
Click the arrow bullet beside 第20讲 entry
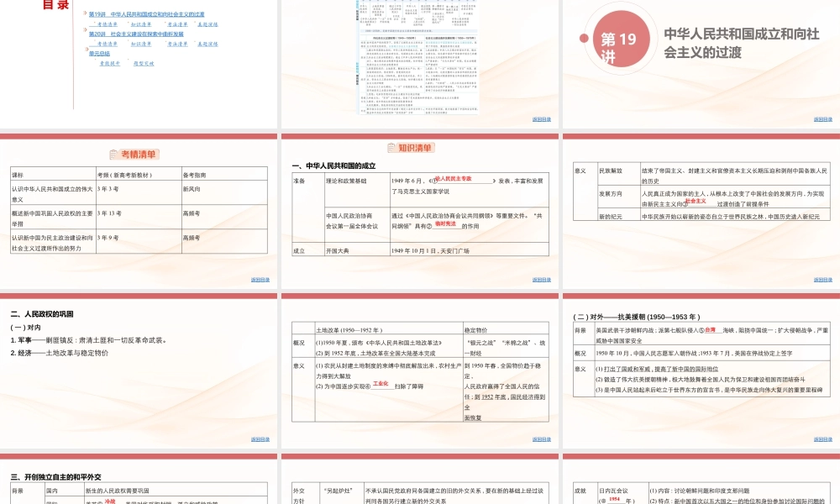pos(85,29)
